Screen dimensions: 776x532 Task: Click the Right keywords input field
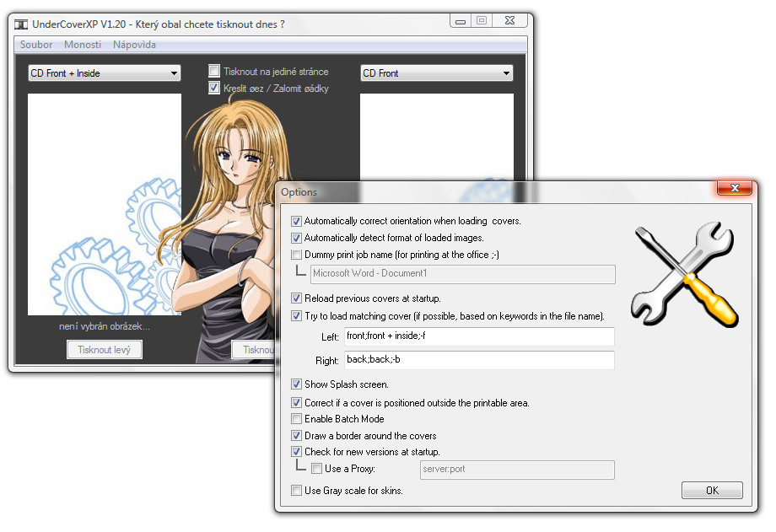pos(479,360)
